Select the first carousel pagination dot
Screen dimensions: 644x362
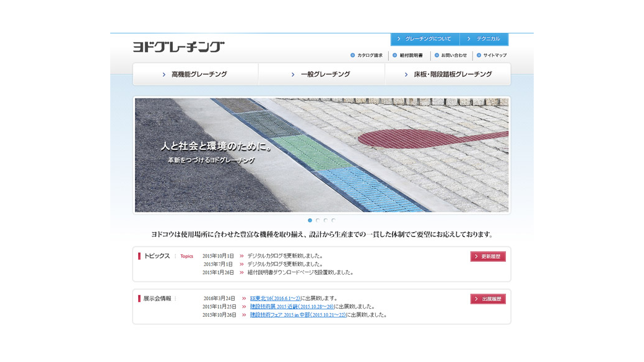point(311,219)
